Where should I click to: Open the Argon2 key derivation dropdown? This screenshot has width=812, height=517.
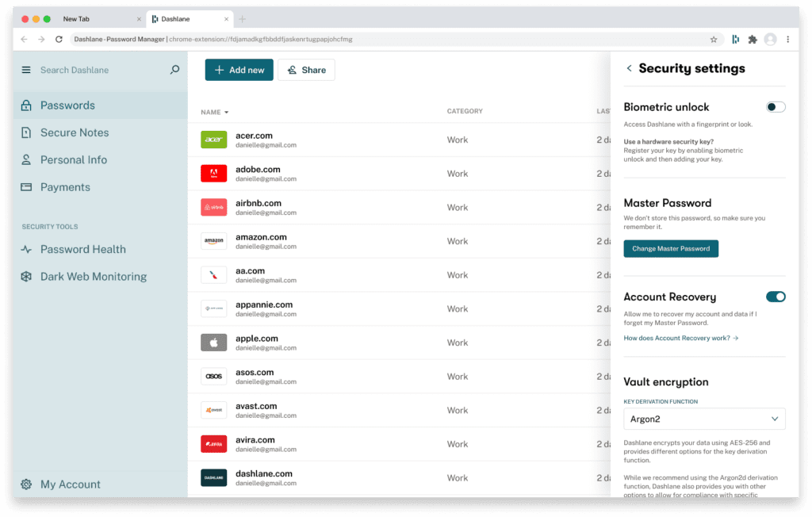pyautogui.click(x=704, y=419)
